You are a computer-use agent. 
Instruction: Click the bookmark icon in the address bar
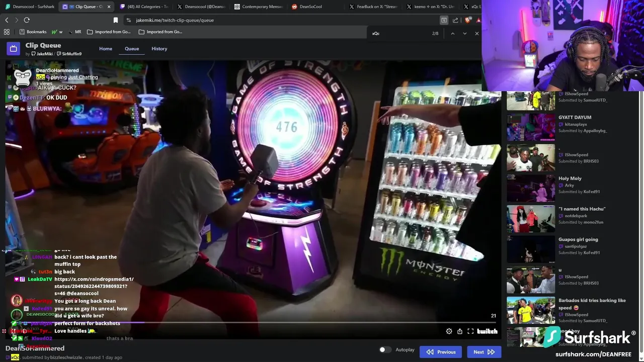[x=116, y=20]
